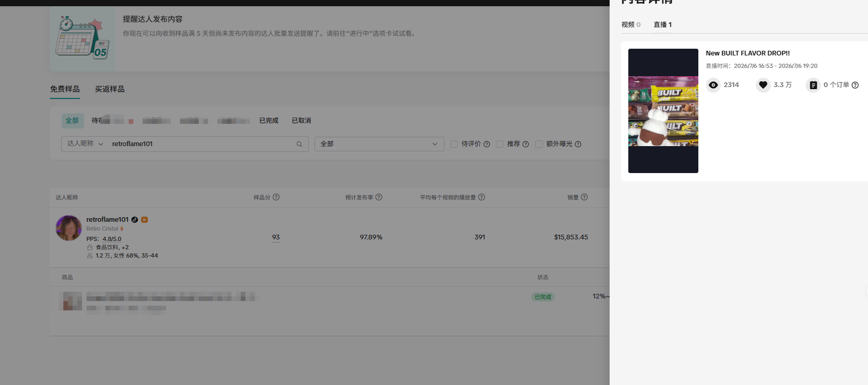This screenshot has width=868, height=385.
Task: Click the 提醒达人发布内容 banner heading
Action: (x=153, y=19)
